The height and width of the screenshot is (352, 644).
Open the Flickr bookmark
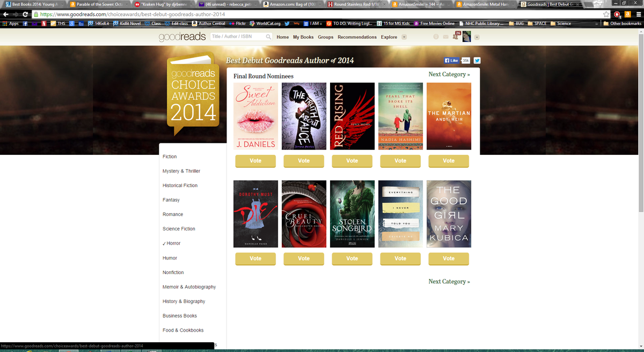(x=236, y=24)
